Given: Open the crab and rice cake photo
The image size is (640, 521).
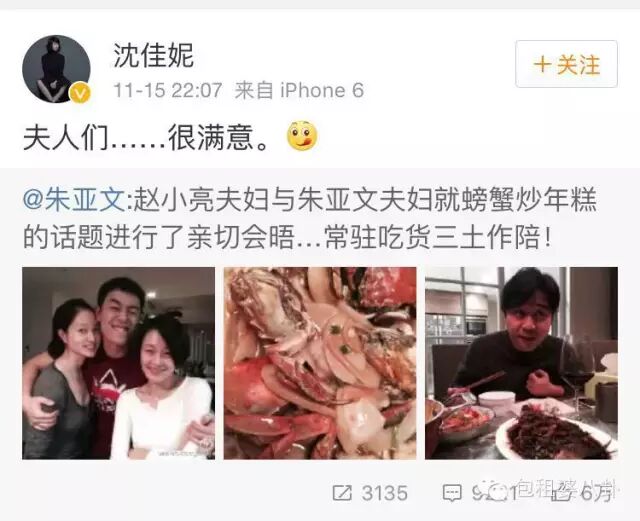Looking at the screenshot, I should [320, 363].
